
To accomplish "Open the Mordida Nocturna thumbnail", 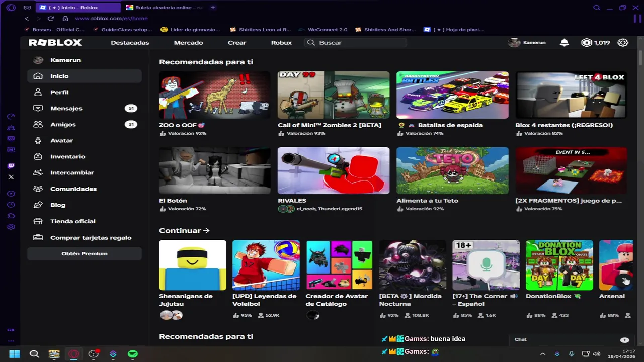I will click(x=413, y=265).
